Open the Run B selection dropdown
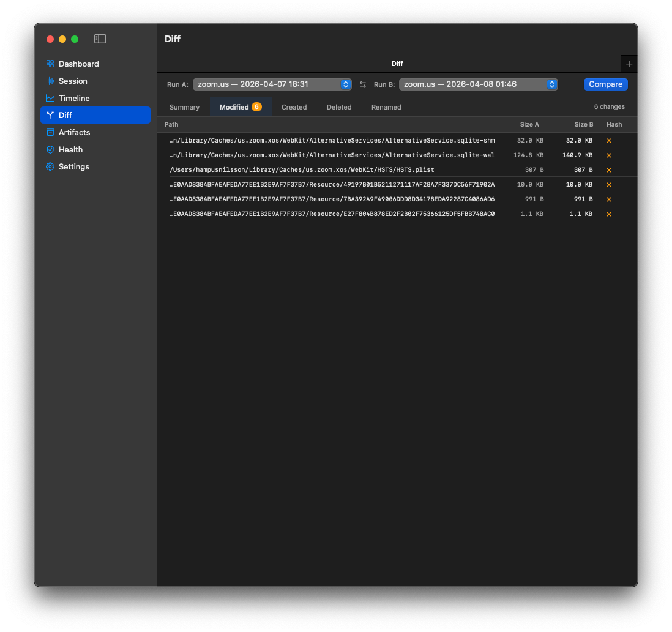 point(478,84)
